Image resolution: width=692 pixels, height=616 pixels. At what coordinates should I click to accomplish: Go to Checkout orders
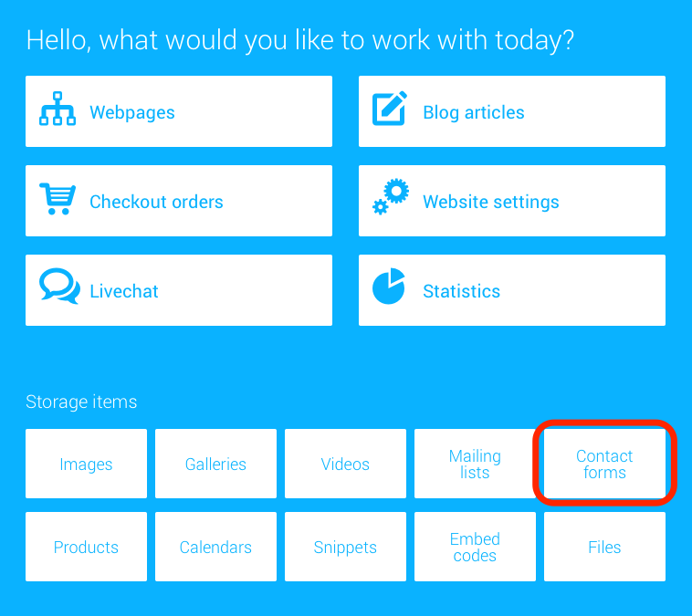(179, 201)
